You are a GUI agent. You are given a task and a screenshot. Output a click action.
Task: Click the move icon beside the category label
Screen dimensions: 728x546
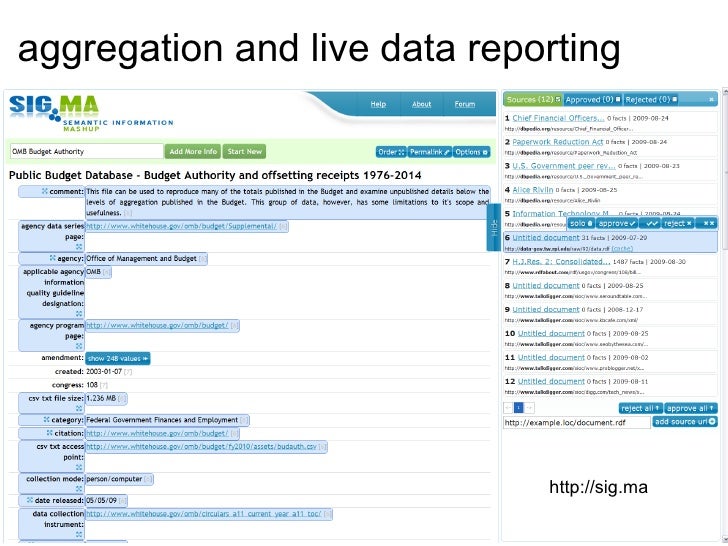point(46,419)
